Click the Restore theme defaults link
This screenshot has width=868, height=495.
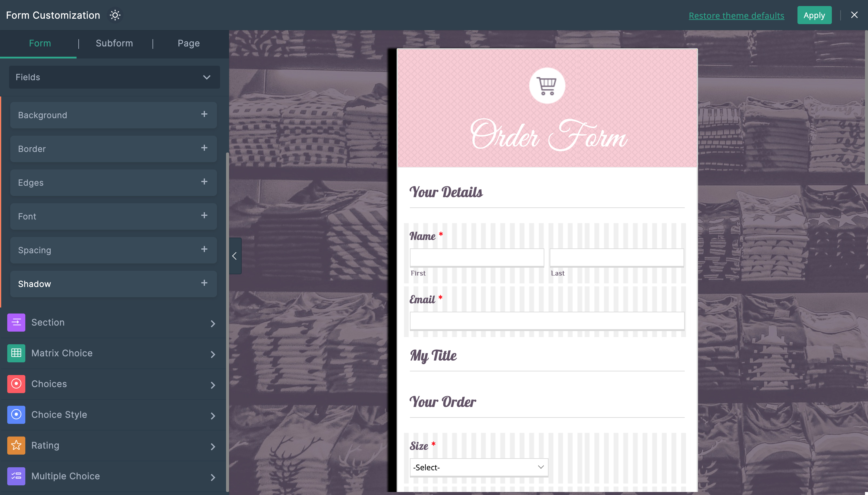click(x=736, y=15)
